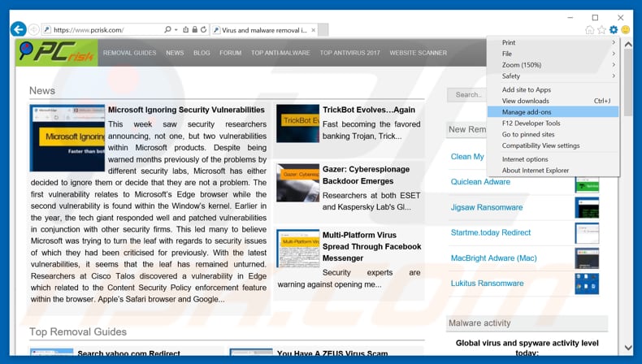
Task: Open the News nav item
Action: tap(175, 53)
